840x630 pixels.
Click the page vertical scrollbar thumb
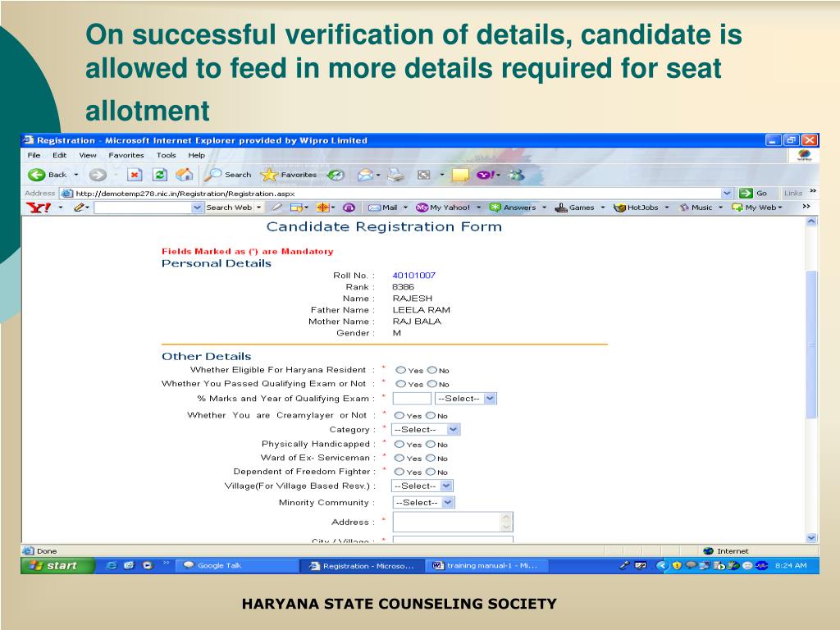tap(811, 344)
